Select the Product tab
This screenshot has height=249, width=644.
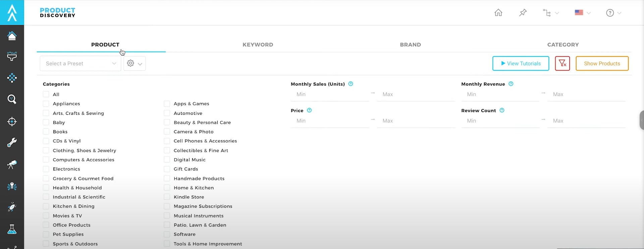click(105, 45)
